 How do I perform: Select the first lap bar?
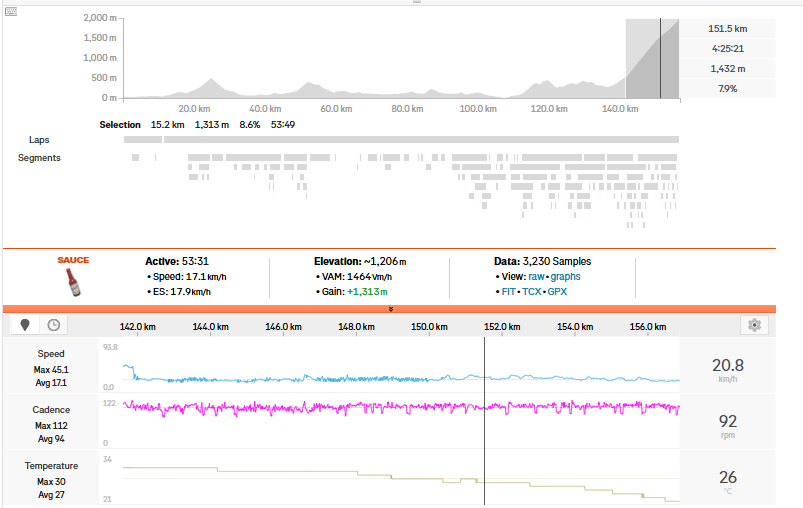click(x=143, y=140)
